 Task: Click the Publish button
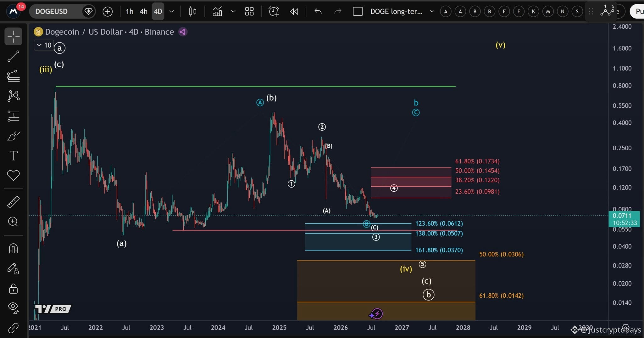[637, 12]
